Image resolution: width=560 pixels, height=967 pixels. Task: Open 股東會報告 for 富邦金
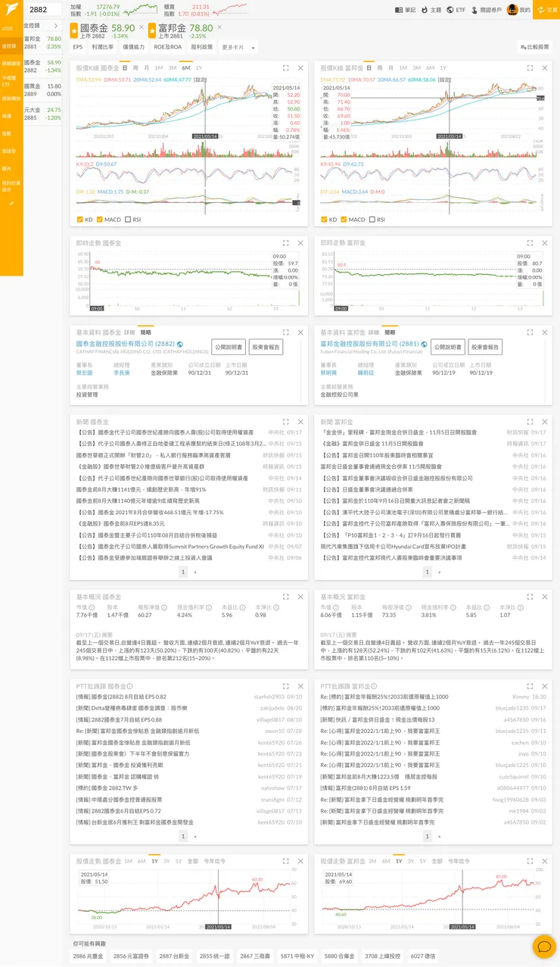point(485,347)
